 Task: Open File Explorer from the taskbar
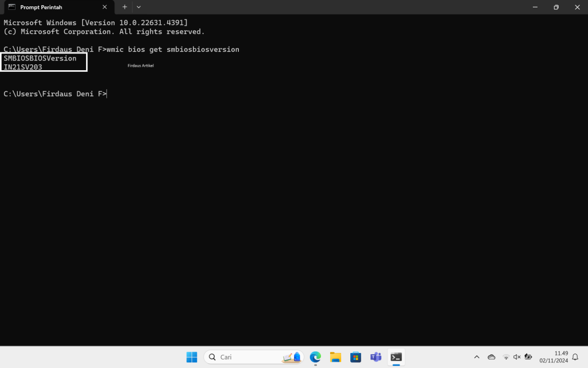(x=335, y=357)
